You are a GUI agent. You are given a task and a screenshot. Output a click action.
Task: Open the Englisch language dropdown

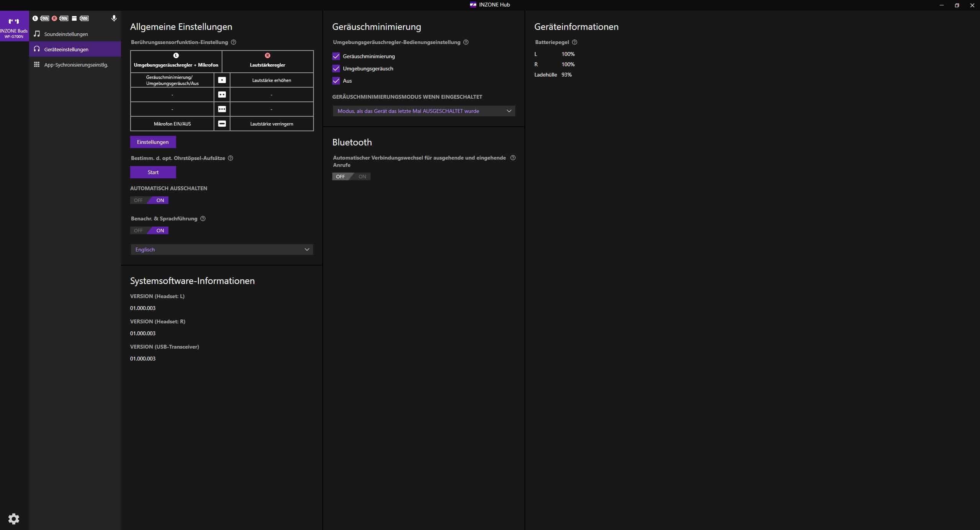point(222,250)
